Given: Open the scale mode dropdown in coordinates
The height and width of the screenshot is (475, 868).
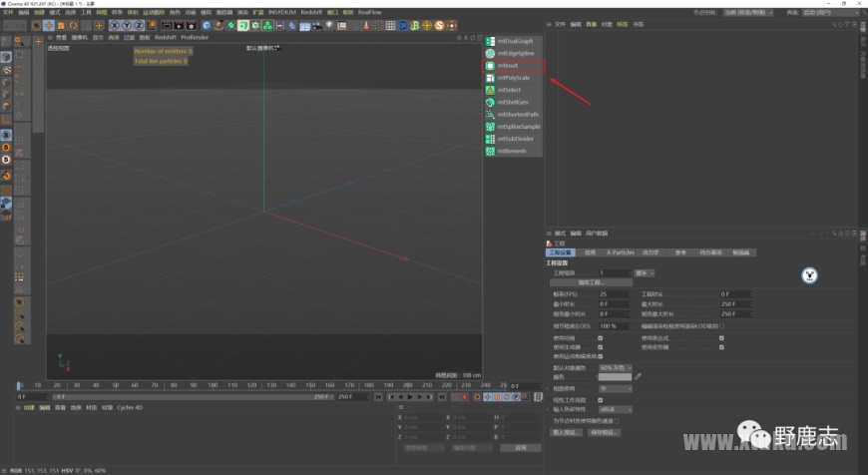Looking at the screenshot, I should [472, 447].
